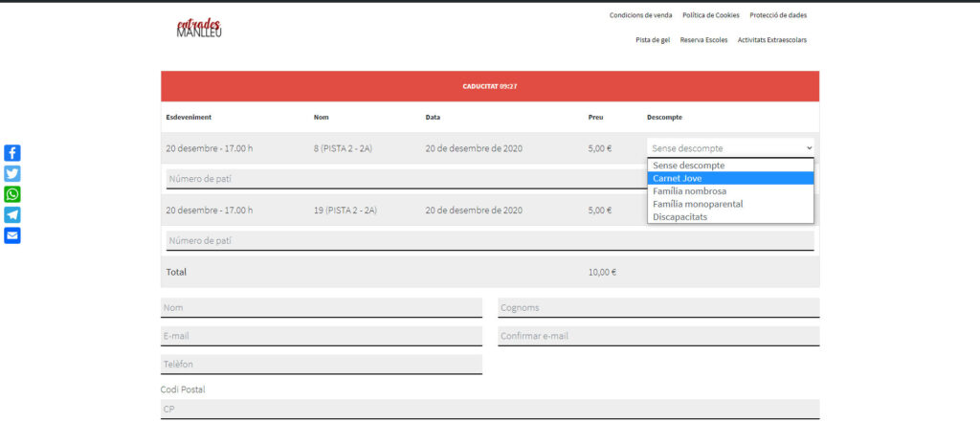
Task: Share the page on Twitter
Action: click(12, 173)
